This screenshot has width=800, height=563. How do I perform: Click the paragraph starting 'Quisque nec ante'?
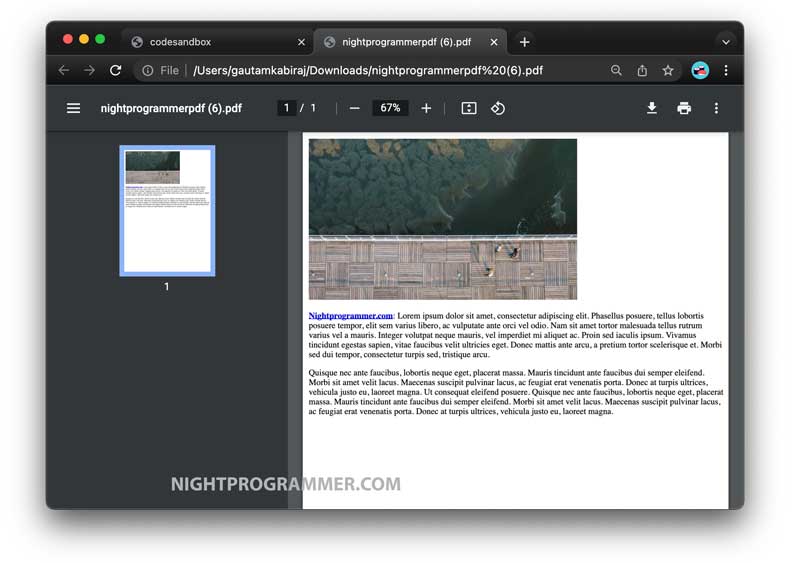point(516,392)
